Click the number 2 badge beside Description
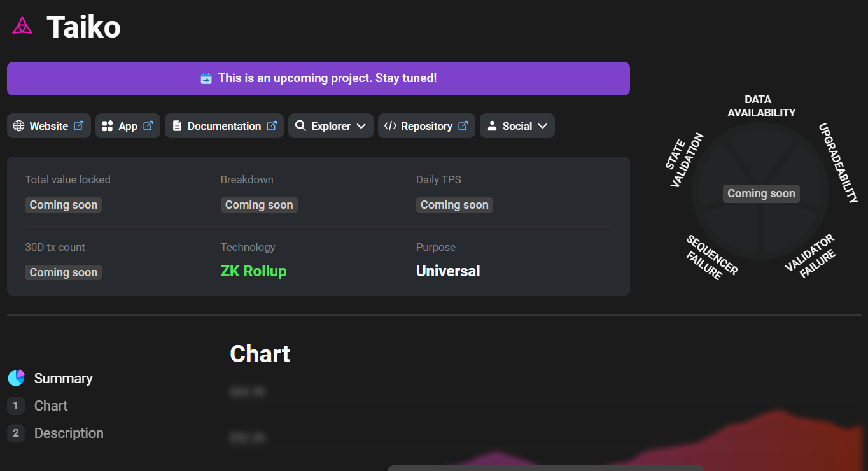868x471 pixels. click(x=16, y=433)
